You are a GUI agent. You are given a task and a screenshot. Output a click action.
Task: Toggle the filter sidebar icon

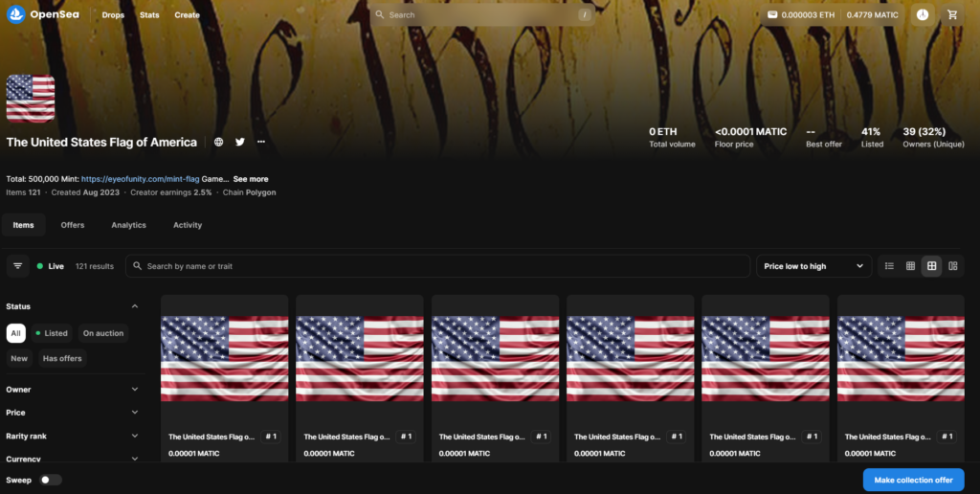click(17, 266)
